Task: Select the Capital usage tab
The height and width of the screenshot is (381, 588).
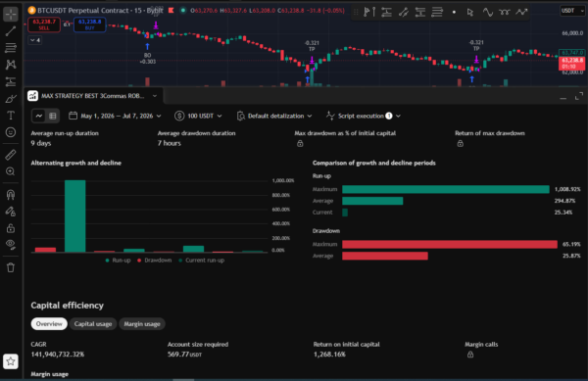Action: (x=93, y=324)
